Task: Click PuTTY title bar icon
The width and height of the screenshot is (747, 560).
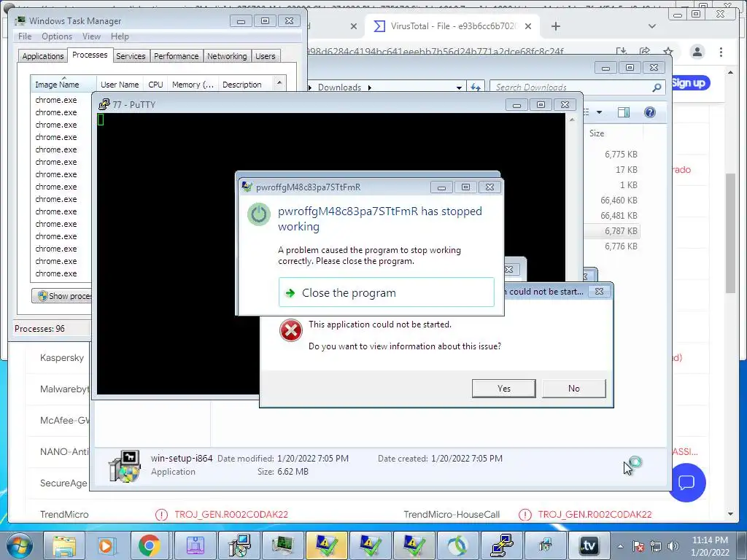Action: (104, 104)
